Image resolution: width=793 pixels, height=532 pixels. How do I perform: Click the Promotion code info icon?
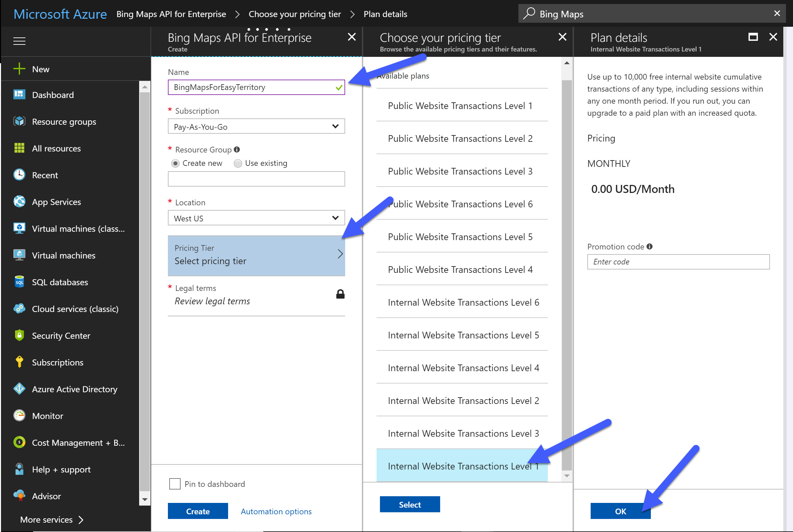pos(649,246)
